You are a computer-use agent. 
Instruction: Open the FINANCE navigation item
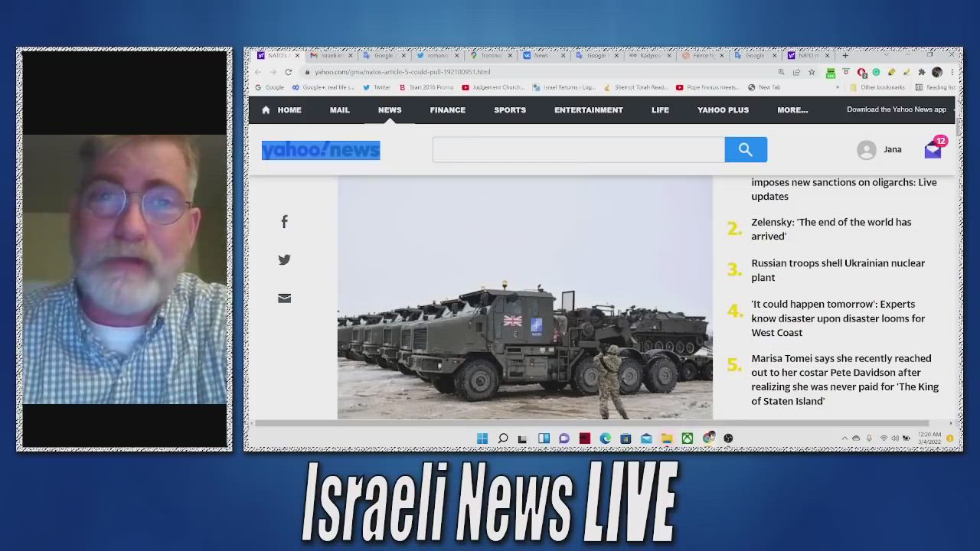point(447,110)
